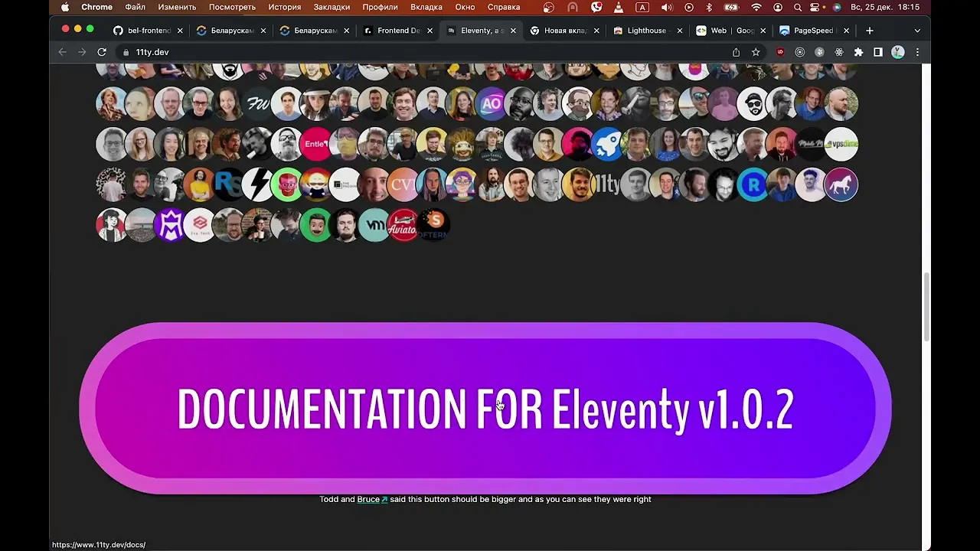This screenshot has width=980, height=551.
Task: Follow the Bruce link below the button
Action: click(x=372, y=499)
